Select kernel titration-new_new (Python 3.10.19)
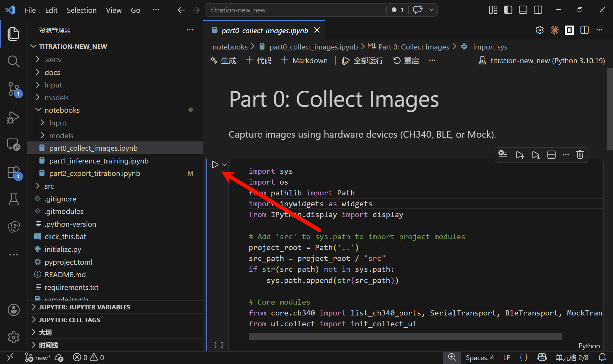 coord(541,61)
